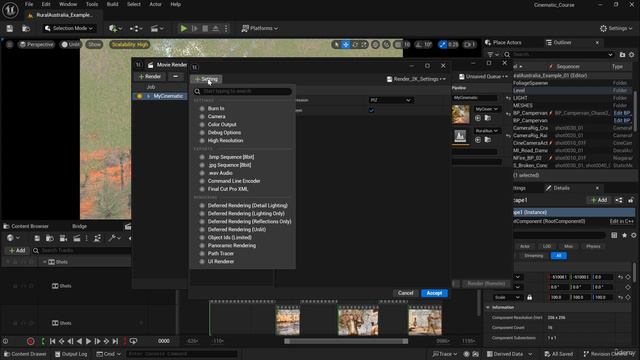Choose the viewport scale gizmo tool

point(364,44)
